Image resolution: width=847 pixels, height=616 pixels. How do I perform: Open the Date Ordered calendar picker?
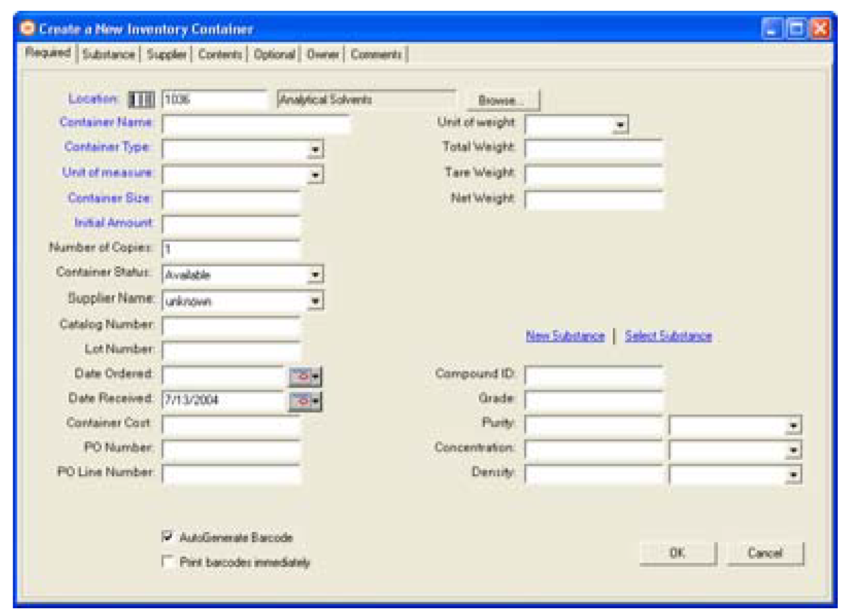pyautogui.click(x=305, y=376)
